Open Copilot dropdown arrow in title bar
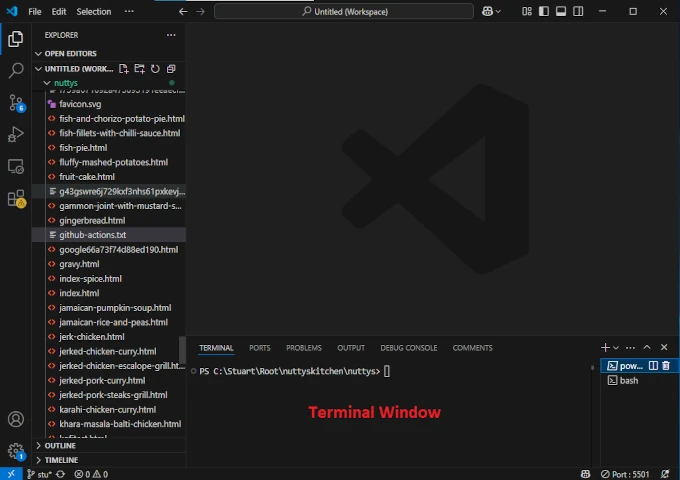The image size is (680, 480). pos(498,12)
